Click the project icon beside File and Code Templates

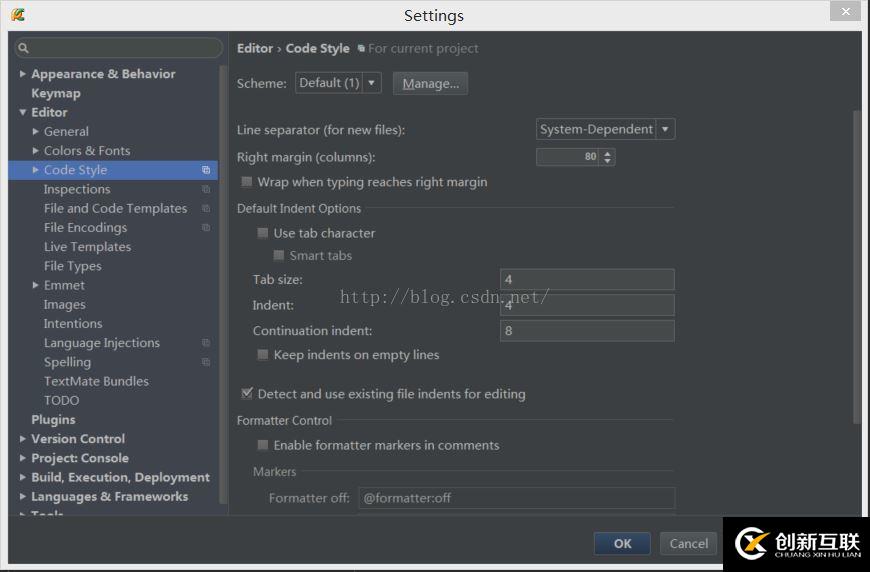206,209
